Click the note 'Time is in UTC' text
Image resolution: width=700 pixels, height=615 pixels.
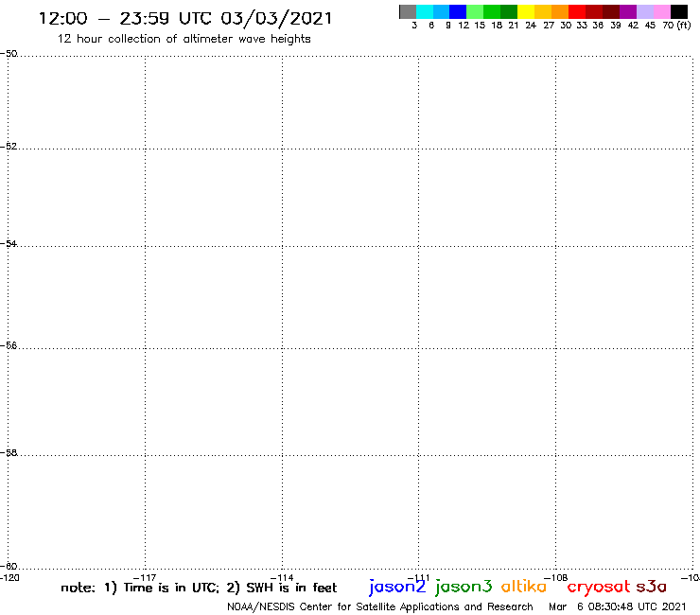click(171, 588)
